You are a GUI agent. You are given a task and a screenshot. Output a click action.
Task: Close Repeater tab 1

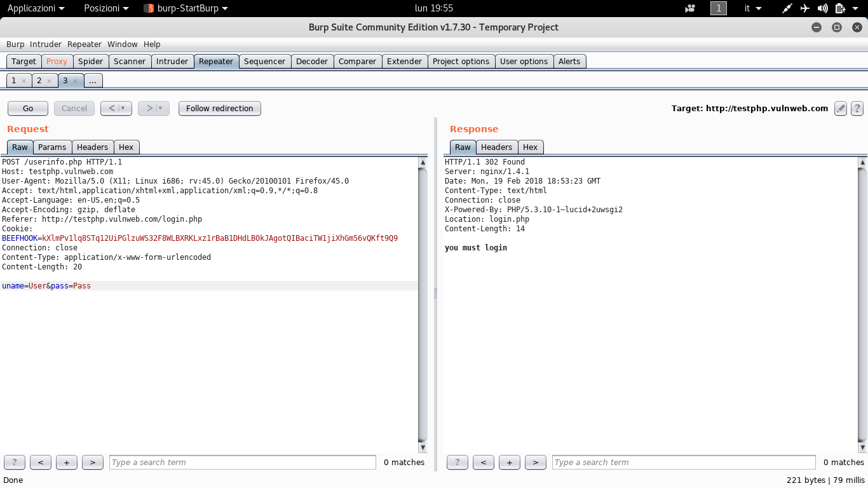point(24,81)
